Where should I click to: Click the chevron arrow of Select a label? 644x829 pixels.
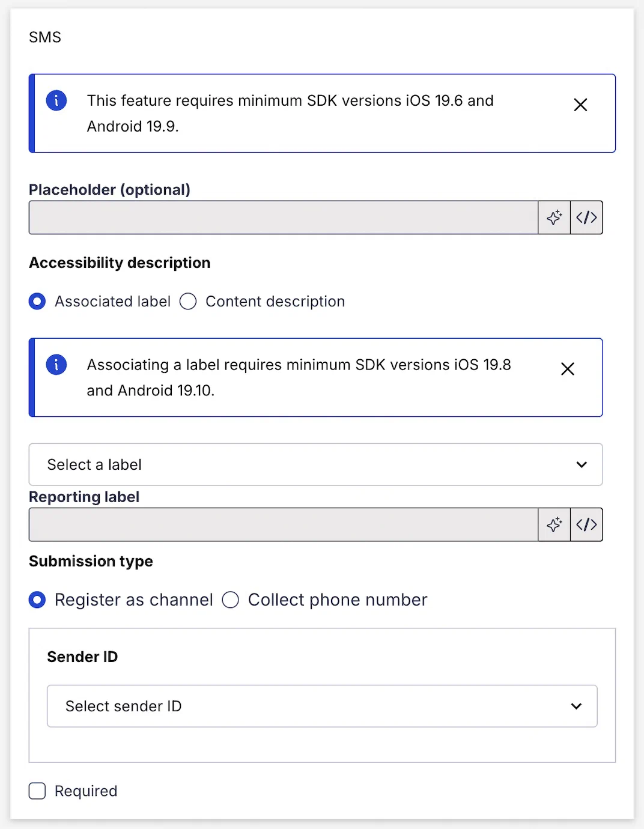tap(582, 464)
